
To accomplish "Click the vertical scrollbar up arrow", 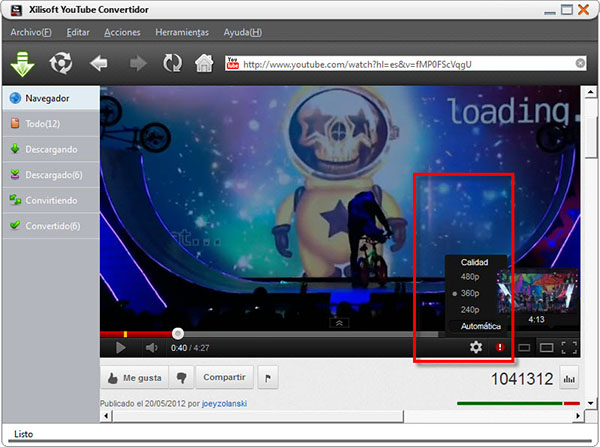I will pyautogui.click(x=590, y=92).
